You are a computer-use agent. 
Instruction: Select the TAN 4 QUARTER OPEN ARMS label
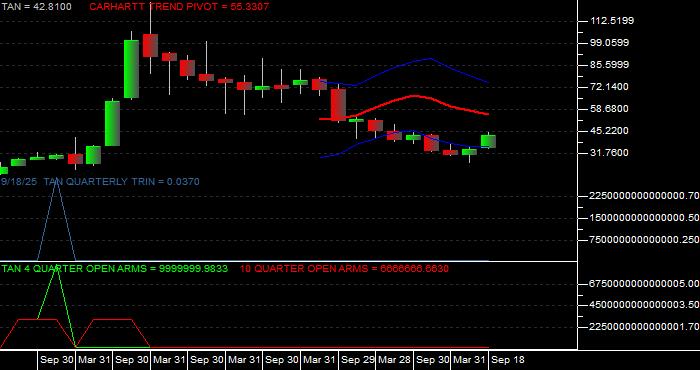click(115, 269)
